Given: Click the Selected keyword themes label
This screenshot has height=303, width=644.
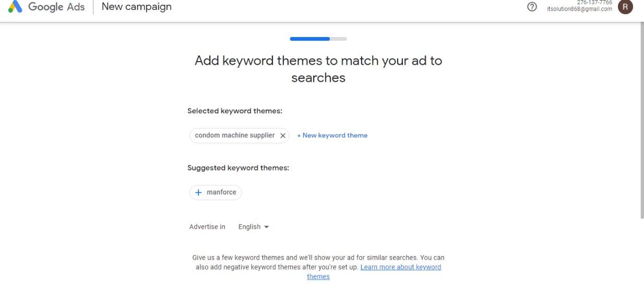Looking at the screenshot, I should [234, 111].
